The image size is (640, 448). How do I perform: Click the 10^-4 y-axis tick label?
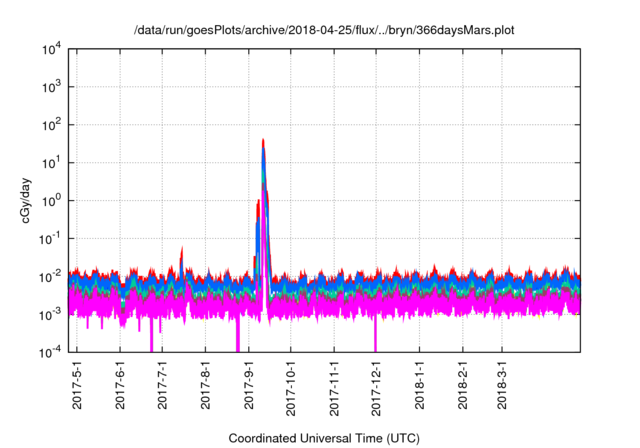[x=50, y=353]
